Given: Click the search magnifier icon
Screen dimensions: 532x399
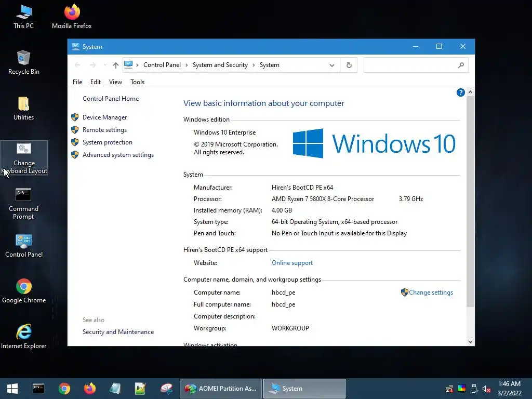Looking at the screenshot, I should click(461, 65).
